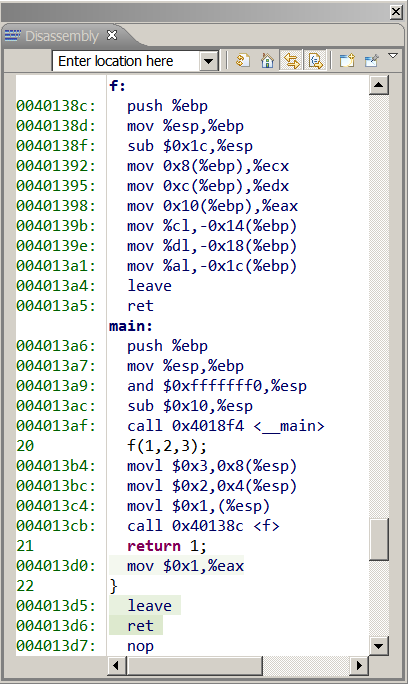Select address 004013a7
This screenshot has height=684, width=408.
[x=56, y=366]
